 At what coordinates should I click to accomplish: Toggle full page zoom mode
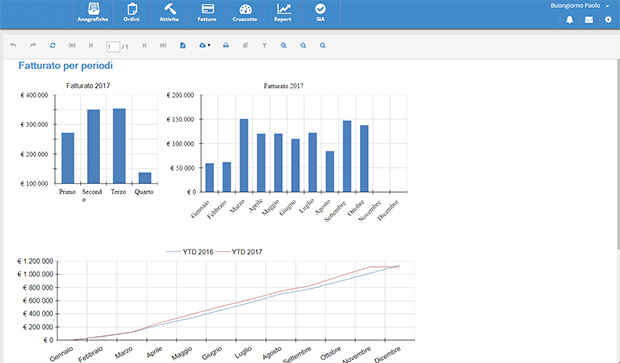[x=323, y=45]
